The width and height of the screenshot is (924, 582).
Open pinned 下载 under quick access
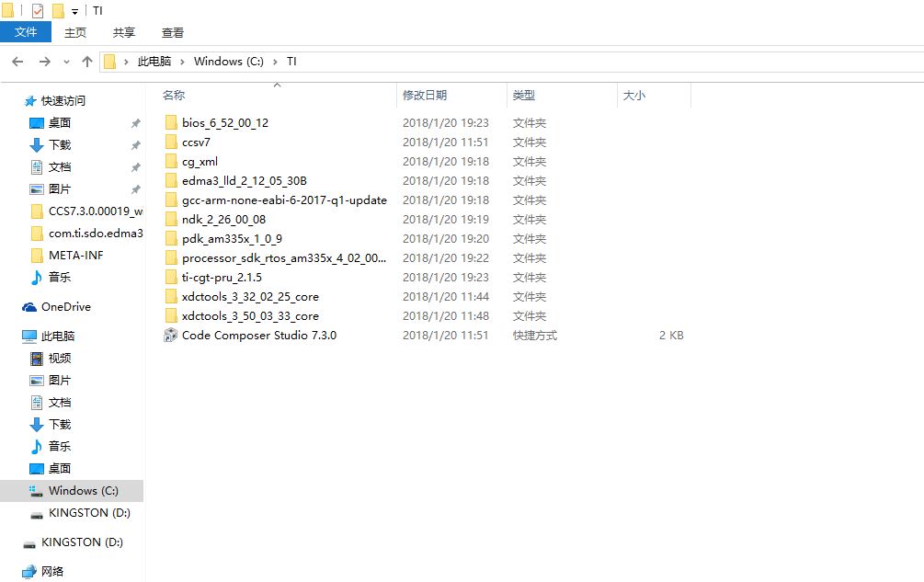60,145
